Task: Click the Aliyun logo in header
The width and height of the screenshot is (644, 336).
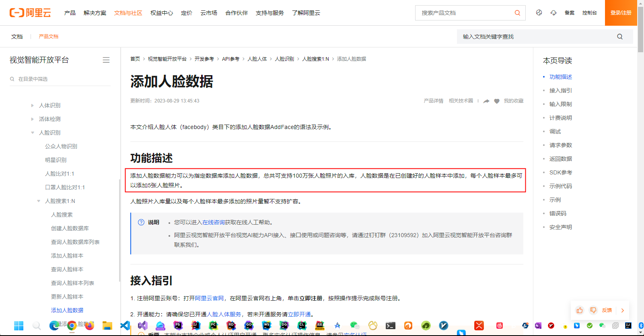Action: [x=30, y=13]
